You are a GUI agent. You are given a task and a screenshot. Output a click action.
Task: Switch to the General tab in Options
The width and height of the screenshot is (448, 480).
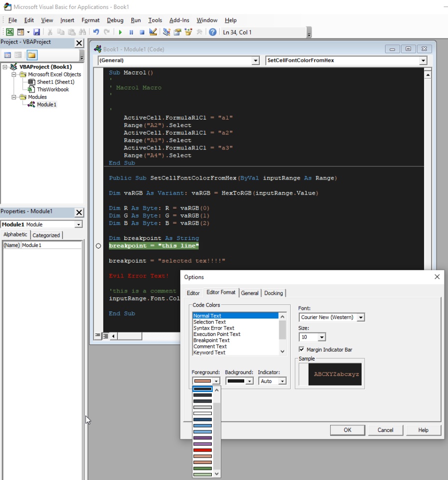tap(250, 293)
